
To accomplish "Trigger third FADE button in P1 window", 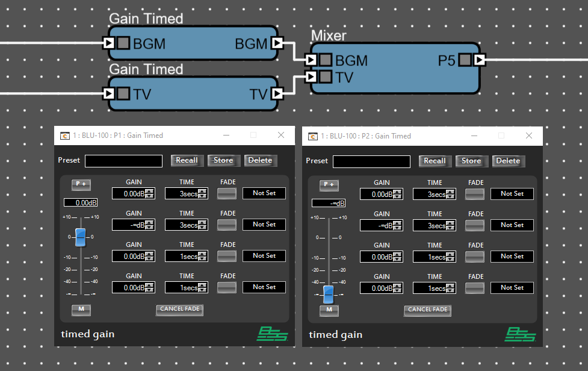I will tap(227, 256).
